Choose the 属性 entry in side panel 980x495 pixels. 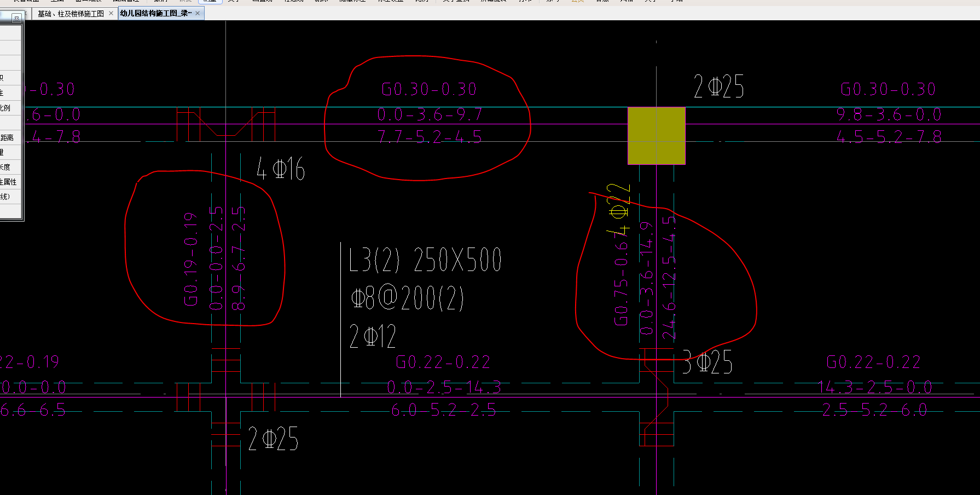tap(8, 182)
